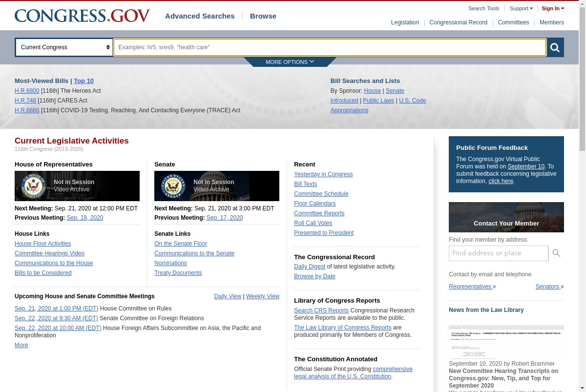Click Search Tools link
This screenshot has height=392, width=586.
pos(483,8)
